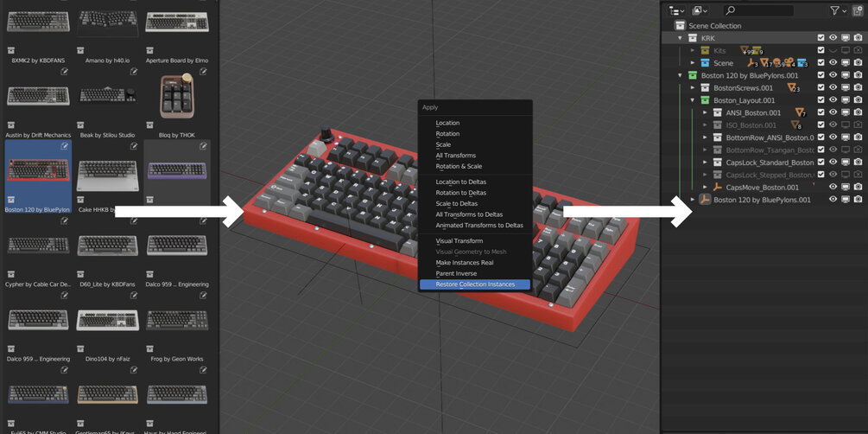This screenshot has width=868, height=434.
Task: Select the highlighted collection instance icon at bottom
Action: [x=705, y=200]
